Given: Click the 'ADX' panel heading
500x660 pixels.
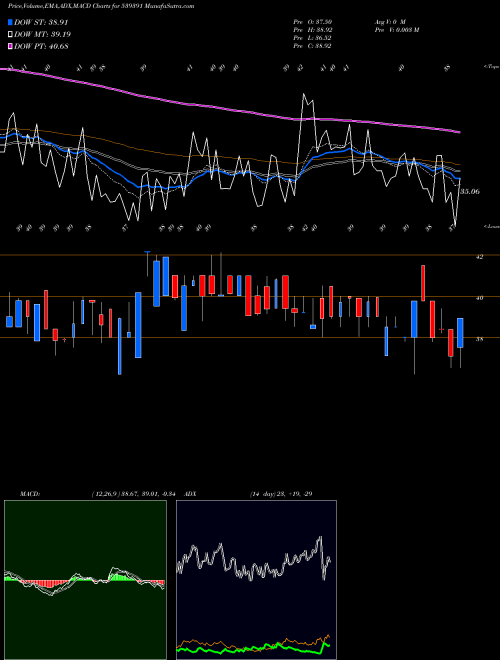Looking at the screenshot, I should [191, 494].
